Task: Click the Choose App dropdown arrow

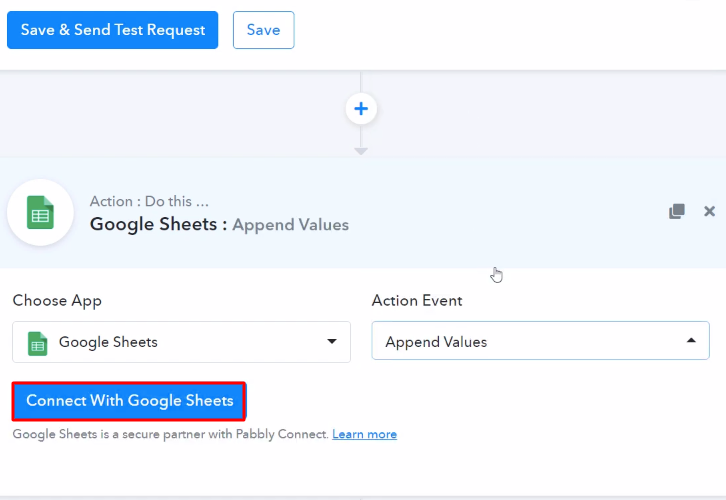Action: pyautogui.click(x=332, y=342)
